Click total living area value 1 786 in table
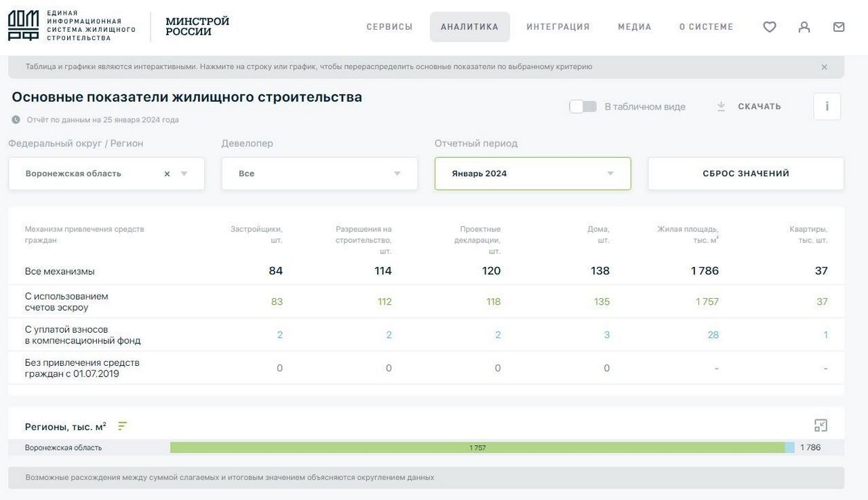This screenshot has height=500, width=868. click(x=705, y=271)
